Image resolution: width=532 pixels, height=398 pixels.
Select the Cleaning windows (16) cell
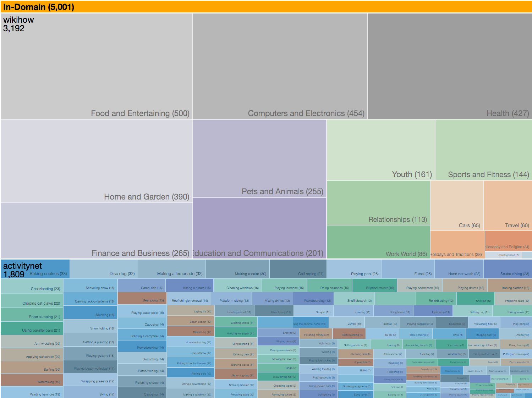[x=237, y=285]
